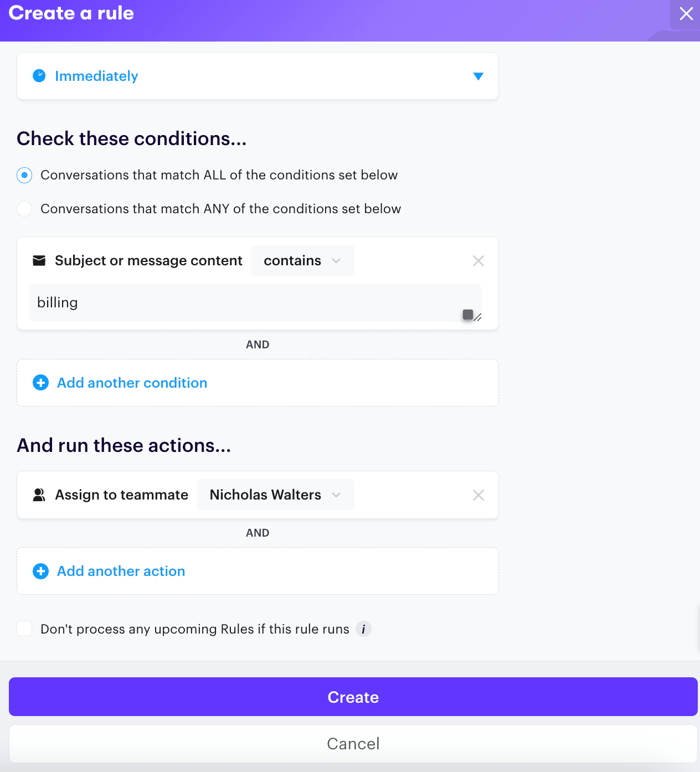The image size is (700, 772).
Task: Select conversations matching ANY conditions
Action: [x=24, y=209]
